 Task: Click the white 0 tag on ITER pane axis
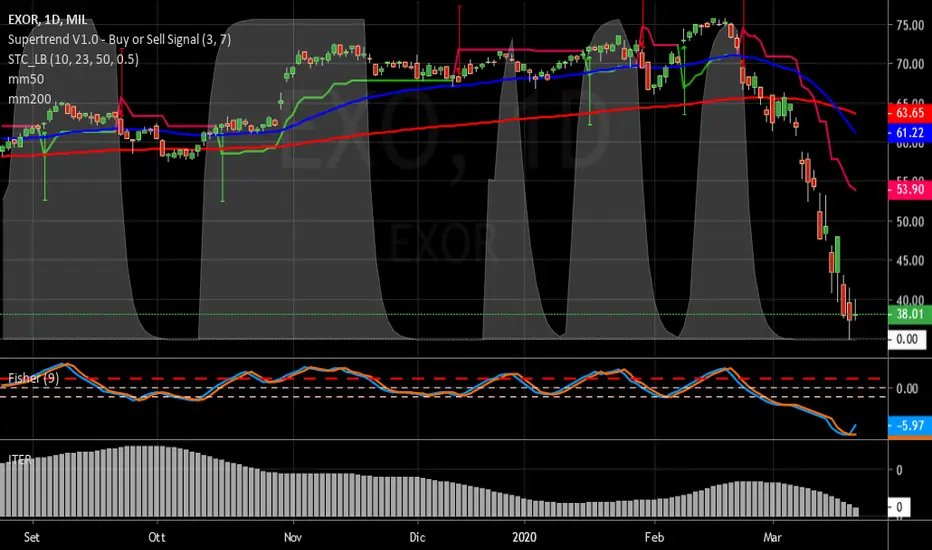[899, 507]
